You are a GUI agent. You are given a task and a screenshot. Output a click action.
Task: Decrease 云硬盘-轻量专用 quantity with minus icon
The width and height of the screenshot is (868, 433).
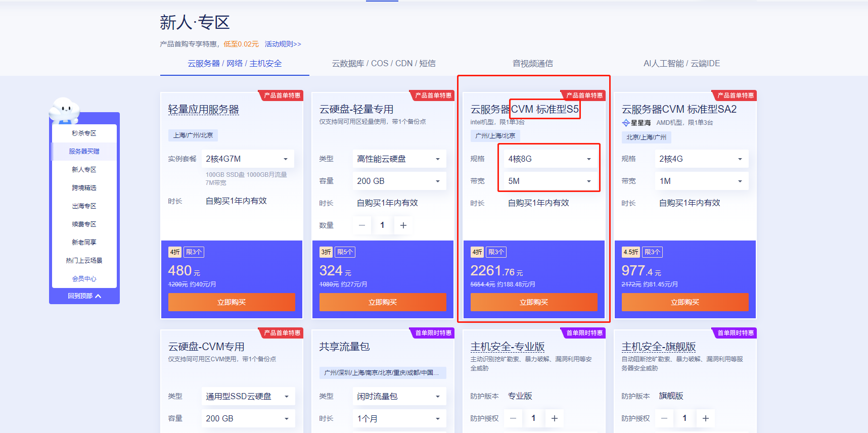click(x=362, y=225)
